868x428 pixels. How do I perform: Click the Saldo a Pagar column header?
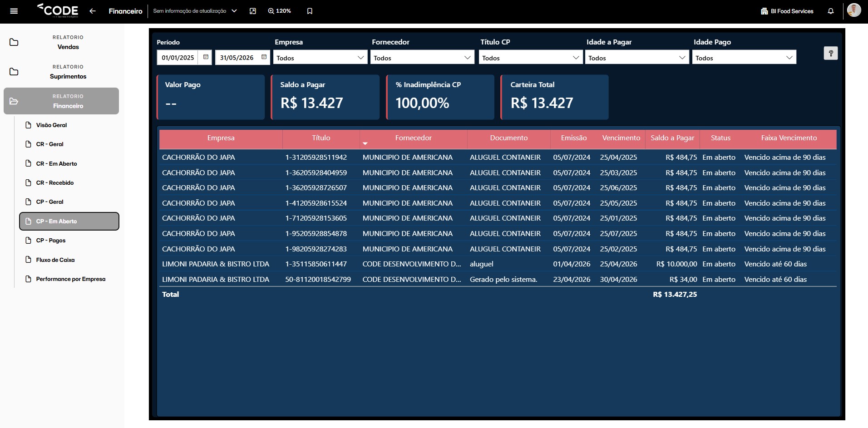pyautogui.click(x=672, y=138)
